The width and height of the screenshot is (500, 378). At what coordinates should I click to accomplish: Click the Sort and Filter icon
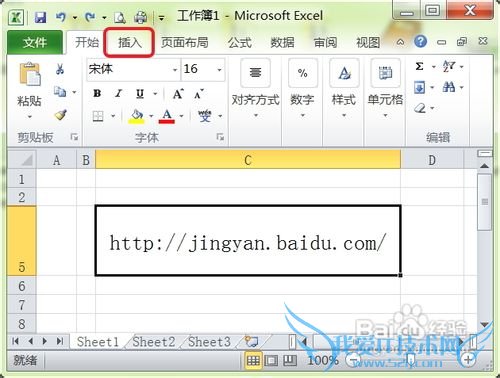[449, 67]
